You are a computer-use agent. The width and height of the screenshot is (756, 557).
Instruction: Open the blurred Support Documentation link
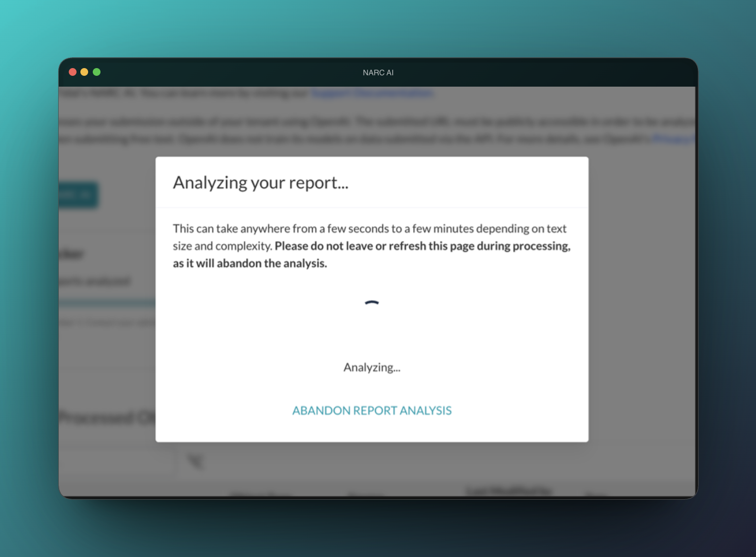pyautogui.click(x=372, y=93)
